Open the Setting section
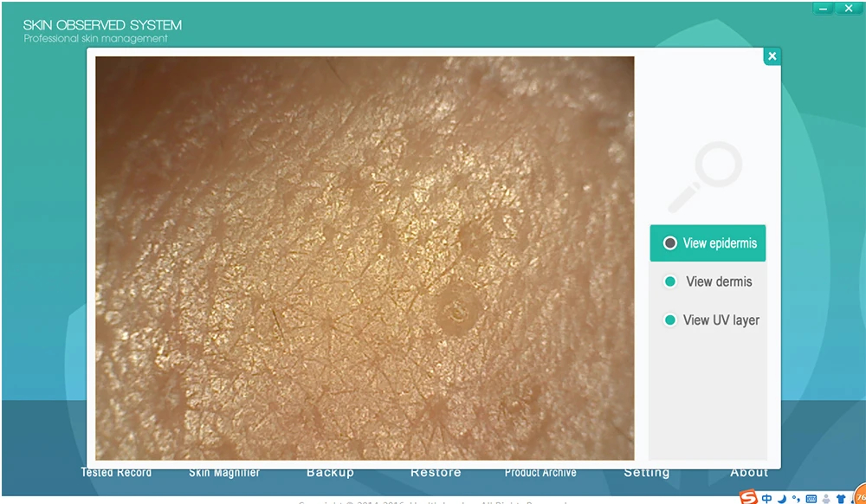The width and height of the screenshot is (866, 504). coord(647,473)
